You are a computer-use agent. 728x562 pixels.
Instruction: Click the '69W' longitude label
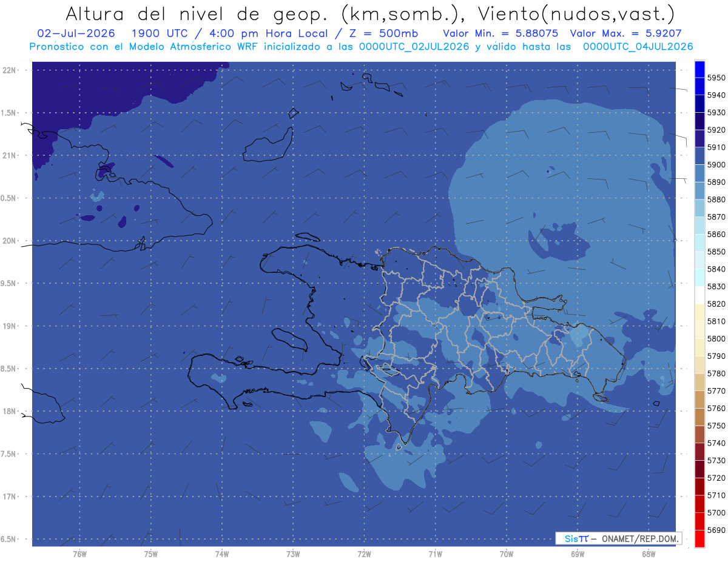click(577, 554)
